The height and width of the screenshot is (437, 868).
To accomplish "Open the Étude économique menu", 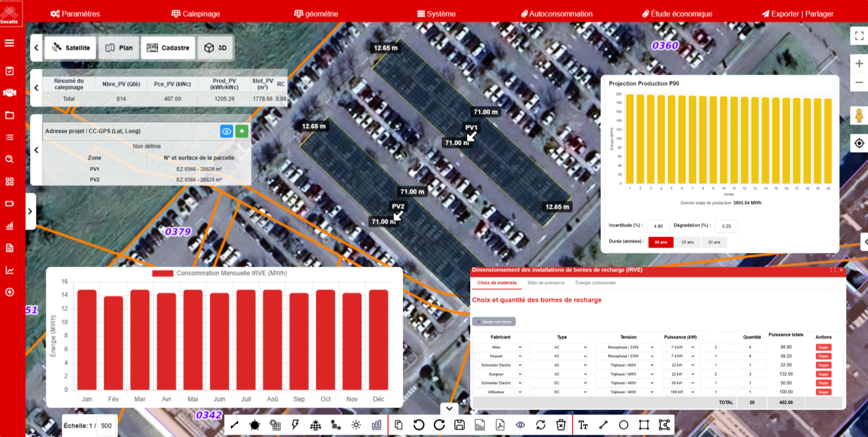I will click(x=677, y=14).
